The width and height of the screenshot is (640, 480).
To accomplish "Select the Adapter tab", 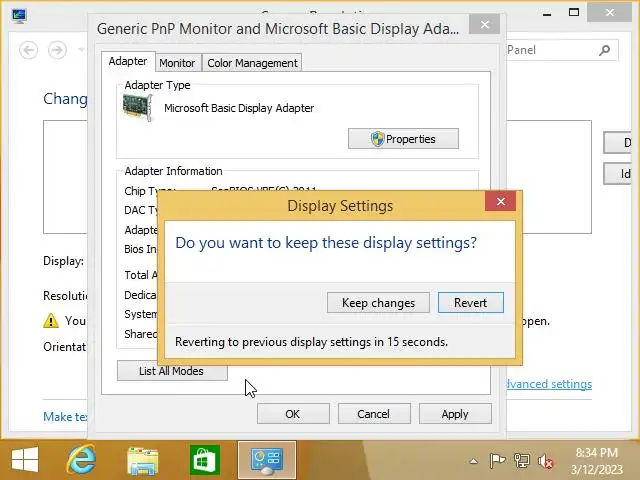I will click(x=128, y=61).
